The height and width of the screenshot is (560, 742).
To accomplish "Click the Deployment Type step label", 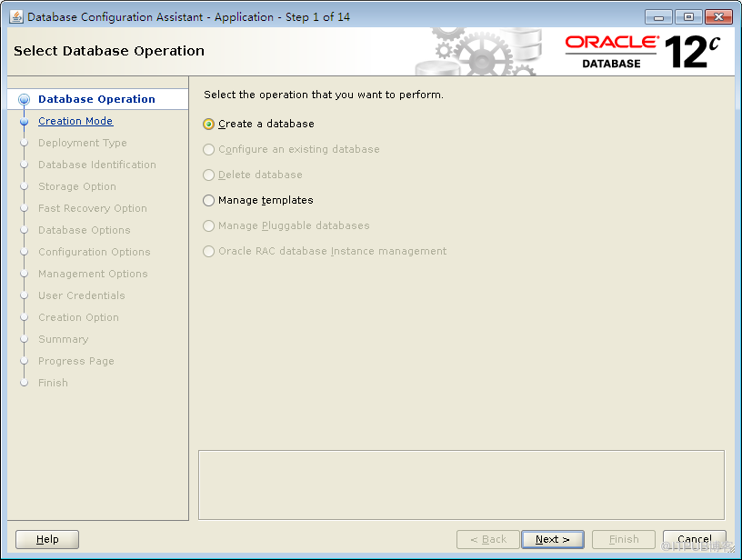I will click(x=83, y=143).
